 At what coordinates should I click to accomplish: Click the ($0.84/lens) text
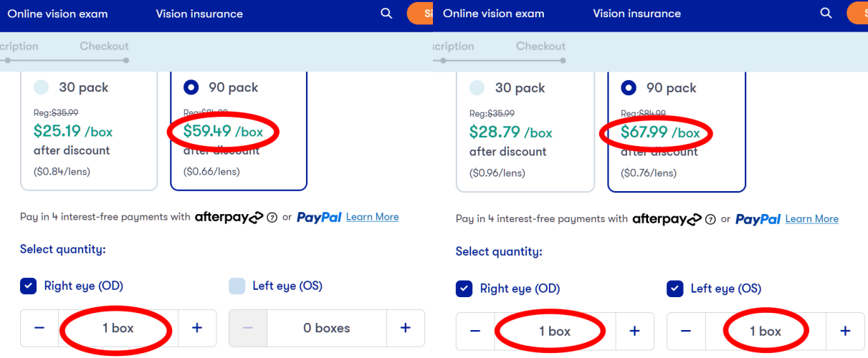(x=62, y=171)
